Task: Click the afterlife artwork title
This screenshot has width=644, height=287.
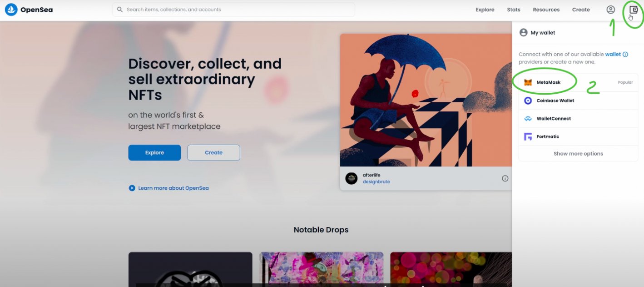Action: [x=371, y=175]
